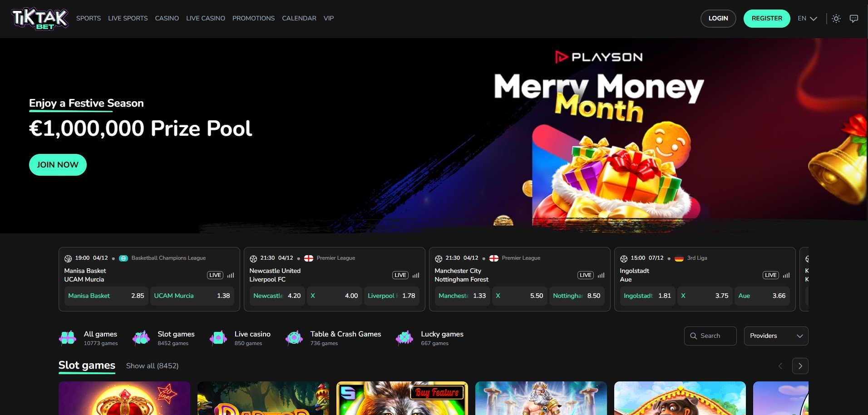The width and height of the screenshot is (868, 415).
Task: Bet on UCAM Murcia at 1.38
Action: tap(192, 296)
